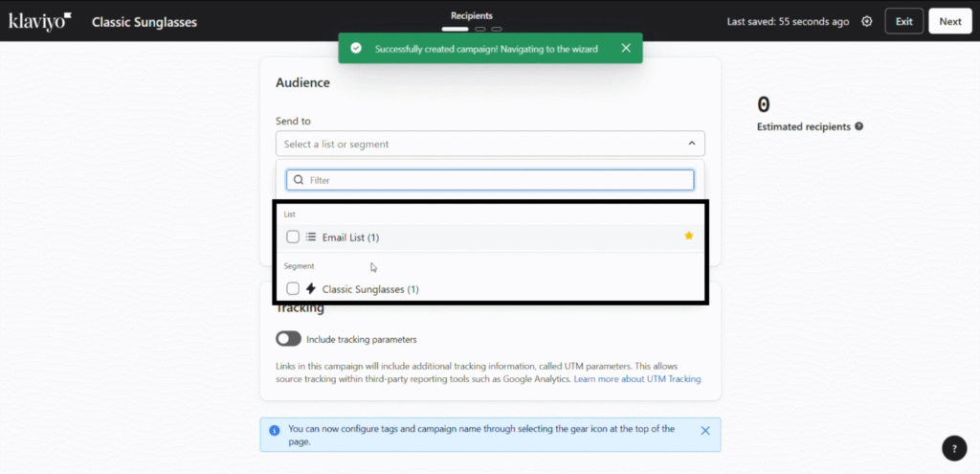Open campaign settings gear icon
This screenshot has height=474, width=980.
pyautogui.click(x=867, y=21)
